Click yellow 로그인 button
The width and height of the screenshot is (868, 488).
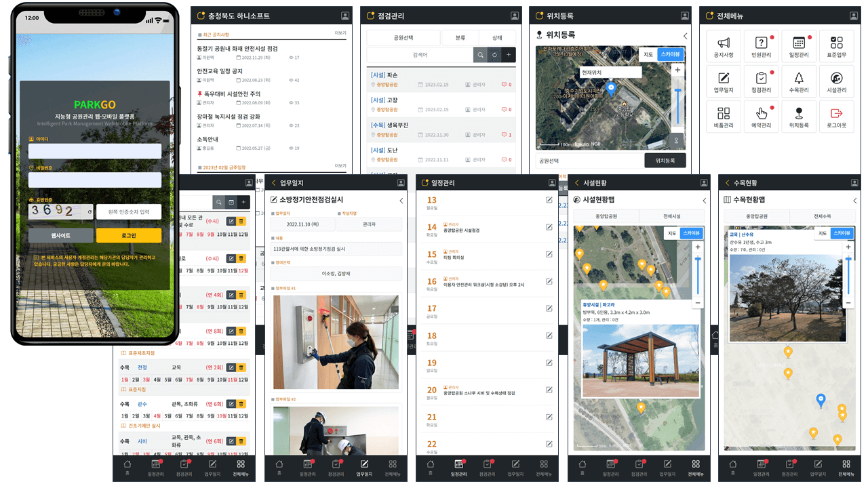tap(129, 235)
